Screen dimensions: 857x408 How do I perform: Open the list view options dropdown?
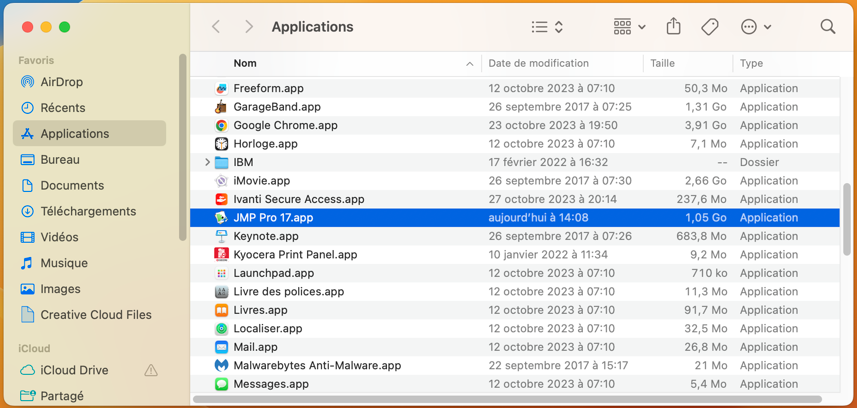[547, 27]
